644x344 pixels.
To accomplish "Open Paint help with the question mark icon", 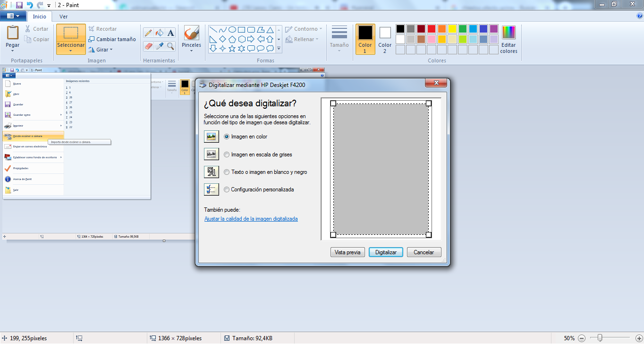I will coord(640,16).
